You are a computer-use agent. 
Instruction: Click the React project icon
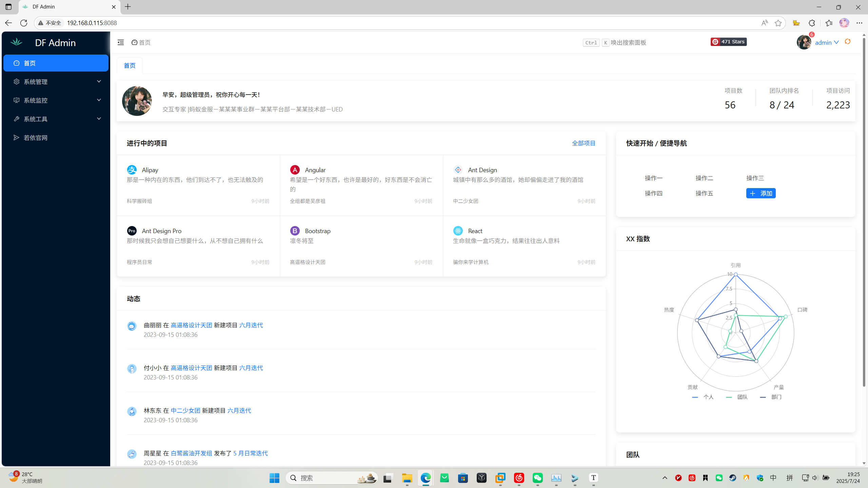point(458,231)
